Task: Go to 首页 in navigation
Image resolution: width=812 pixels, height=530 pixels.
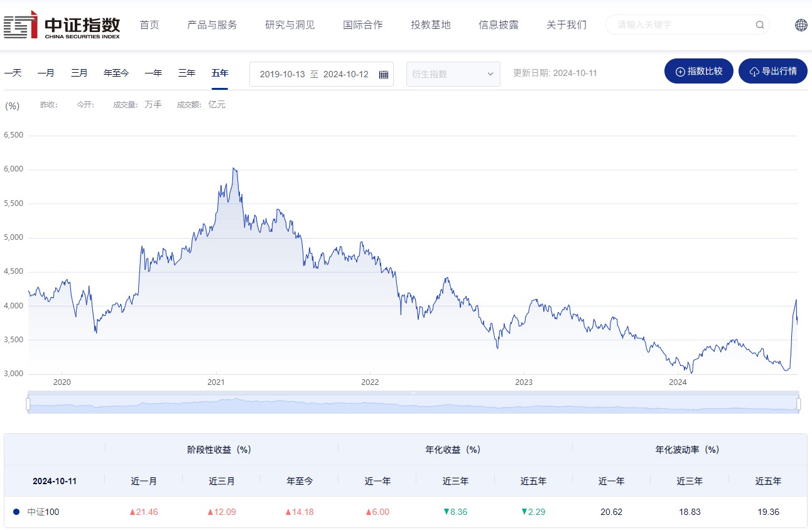Action: pyautogui.click(x=149, y=25)
